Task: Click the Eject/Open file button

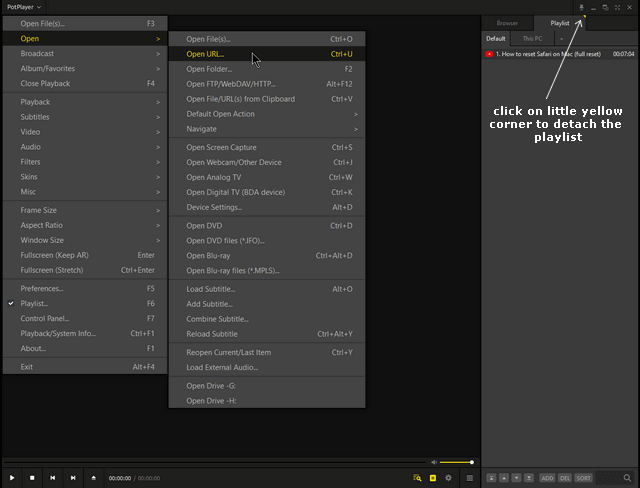Action: [x=93, y=478]
